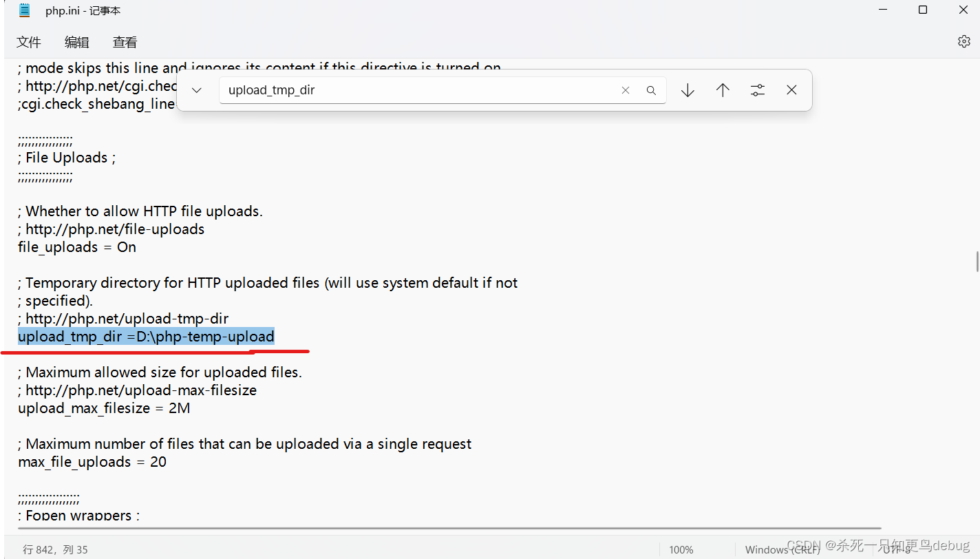Close the Notepad window

(x=962, y=10)
